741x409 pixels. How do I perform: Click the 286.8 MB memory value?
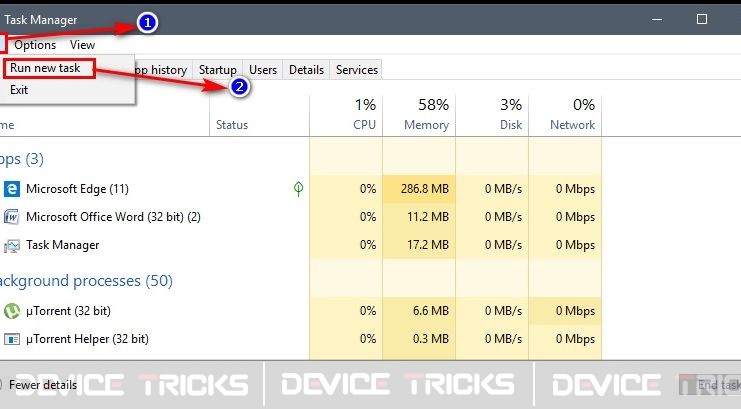coord(424,189)
